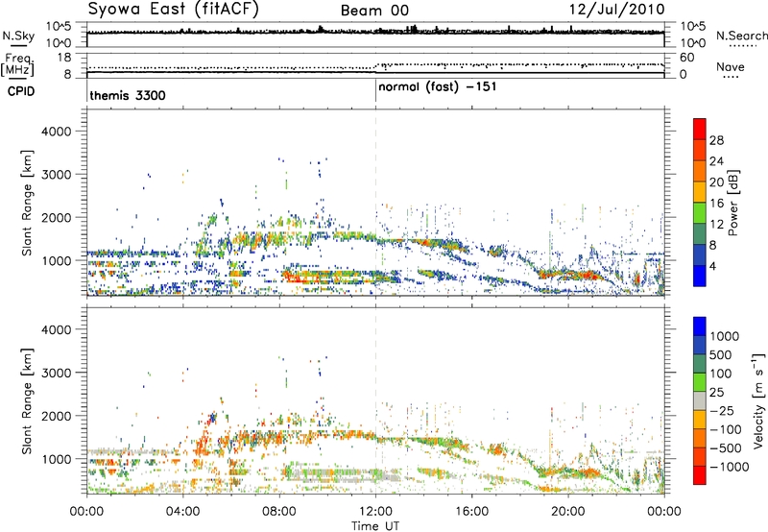
Task: Click the date '12/Jul/2010'
Action: tap(616, 10)
